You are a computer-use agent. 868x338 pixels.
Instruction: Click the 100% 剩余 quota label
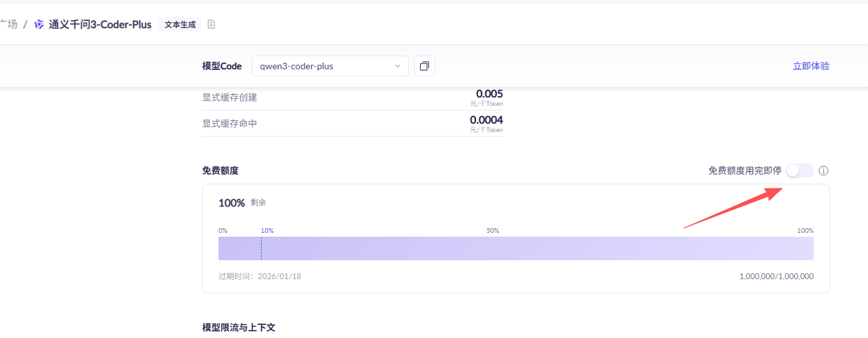[241, 203]
